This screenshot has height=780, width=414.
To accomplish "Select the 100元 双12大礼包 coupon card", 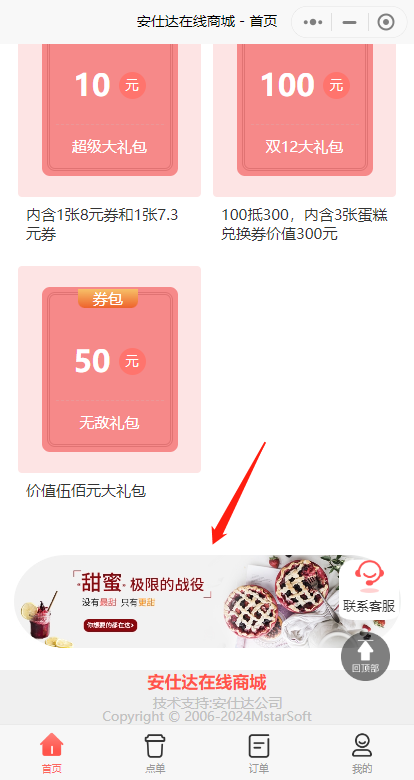I will point(305,109).
